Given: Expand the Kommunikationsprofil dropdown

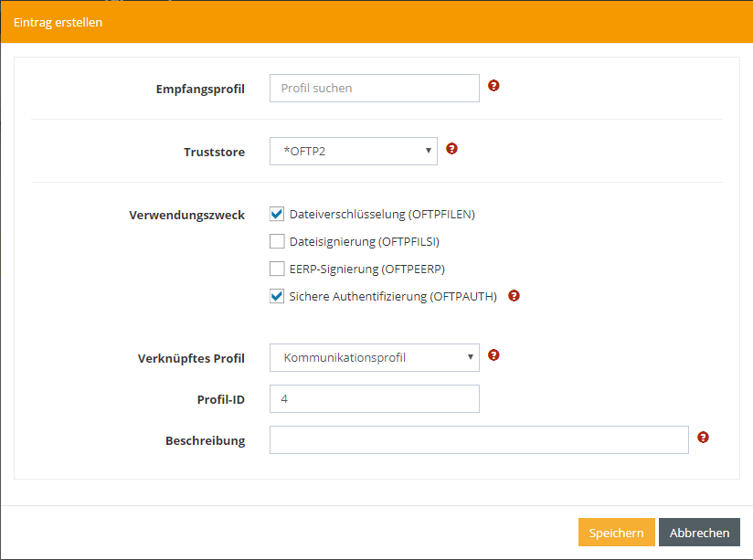Looking at the screenshot, I should click(374, 358).
